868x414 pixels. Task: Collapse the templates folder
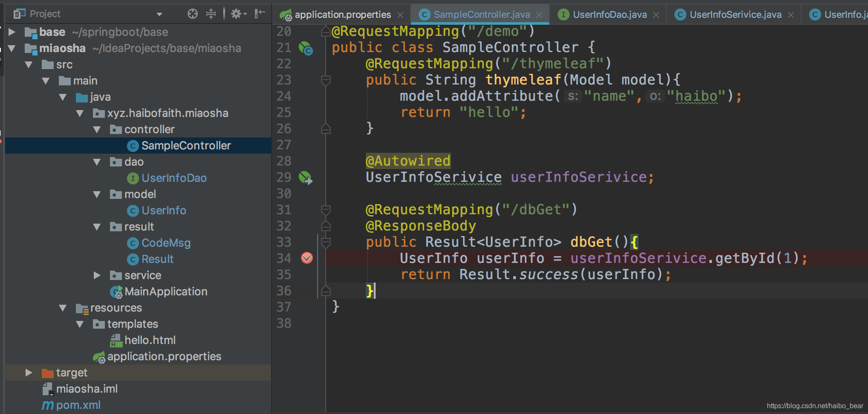[80, 324]
